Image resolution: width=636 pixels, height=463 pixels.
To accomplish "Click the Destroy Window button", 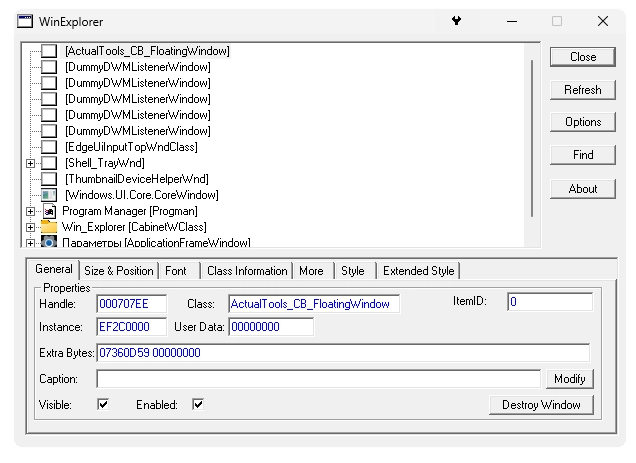I will click(x=541, y=405).
